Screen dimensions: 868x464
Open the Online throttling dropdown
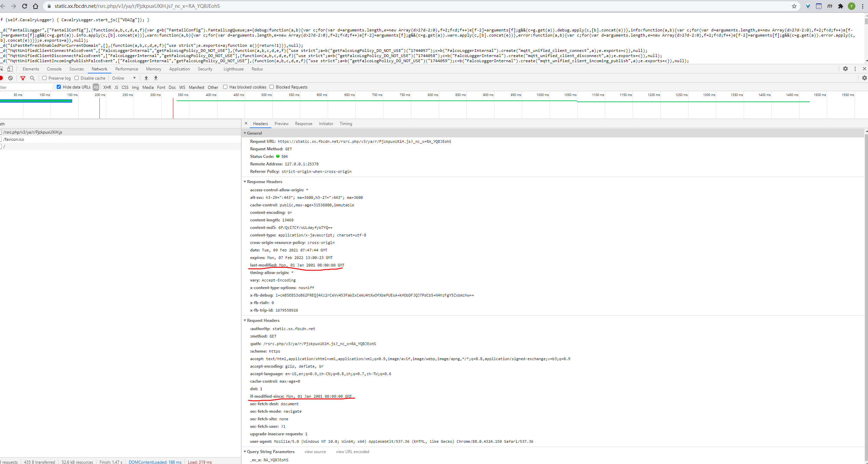124,78
